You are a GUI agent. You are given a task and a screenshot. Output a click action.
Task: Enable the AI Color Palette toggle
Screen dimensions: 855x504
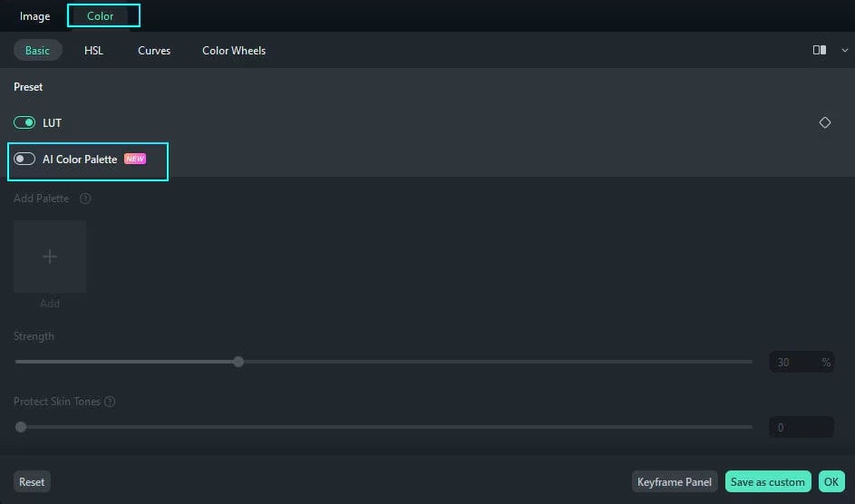click(24, 159)
